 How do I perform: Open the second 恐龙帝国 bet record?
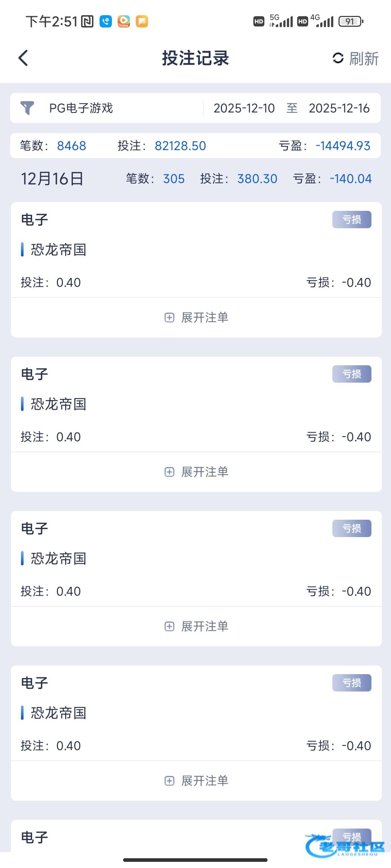[59, 404]
